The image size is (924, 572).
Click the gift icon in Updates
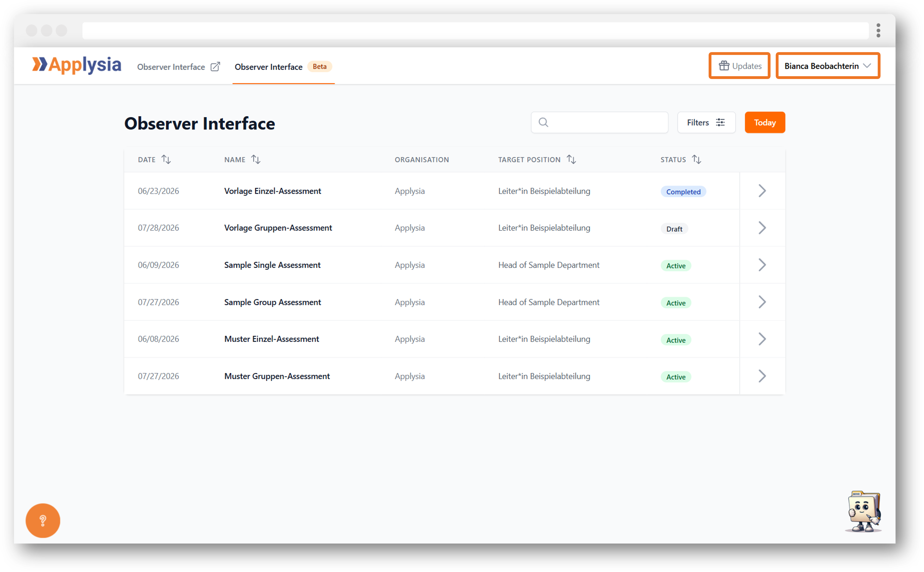[723, 66]
